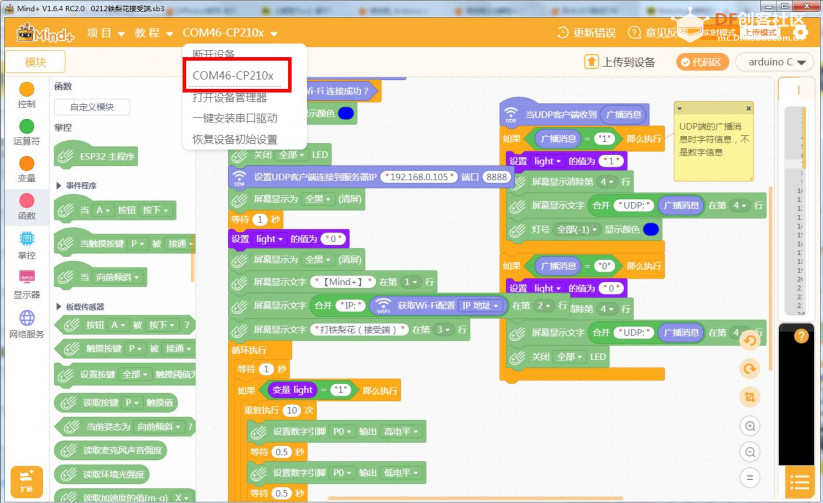The width and height of the screenshot is (823, 503).
Task: Click the yellow note text
Action: click(714, 139)
